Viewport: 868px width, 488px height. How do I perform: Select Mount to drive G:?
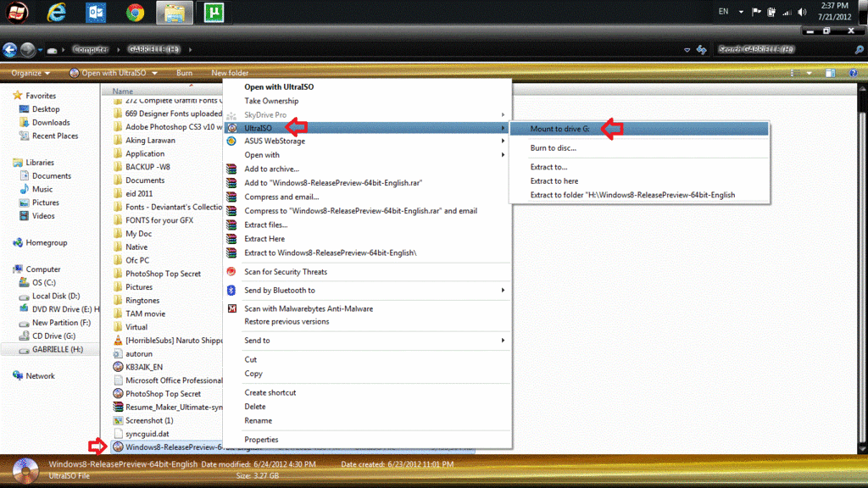639,129
